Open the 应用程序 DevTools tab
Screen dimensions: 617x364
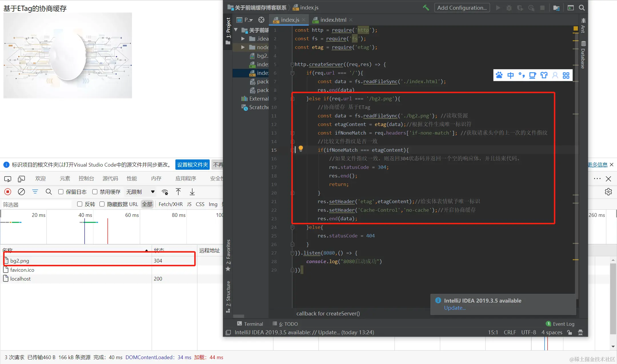186,179
